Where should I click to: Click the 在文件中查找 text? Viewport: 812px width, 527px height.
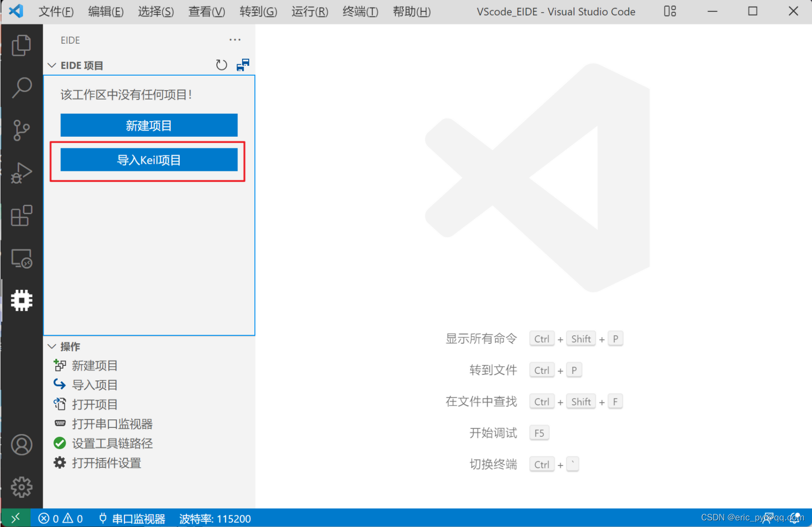pos(481,402)
